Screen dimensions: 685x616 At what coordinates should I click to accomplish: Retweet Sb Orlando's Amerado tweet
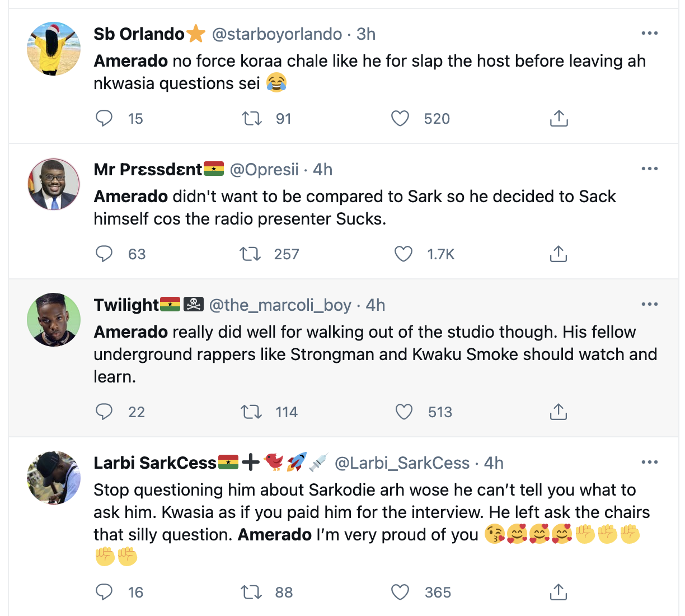(251, 118)
